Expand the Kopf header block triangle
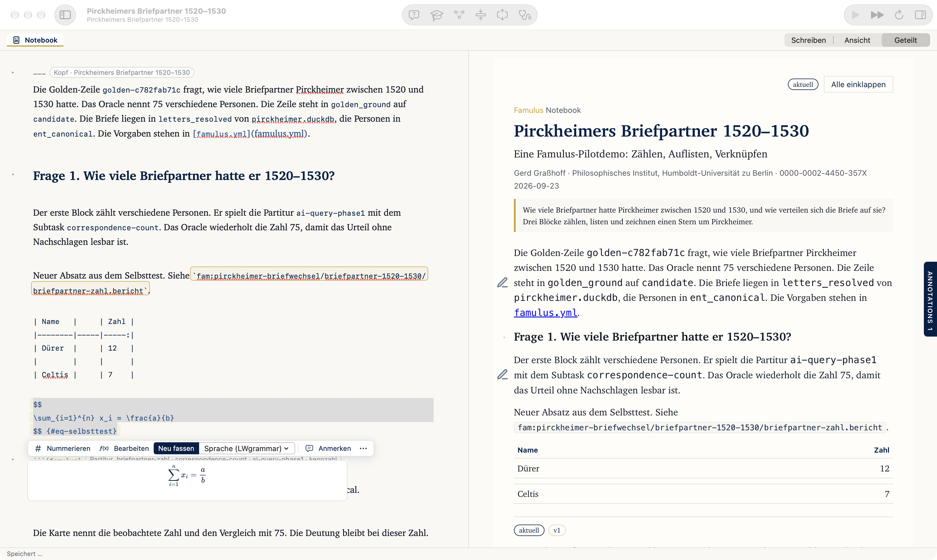This screenshot has width=937, height=560. [x=13, y=73]
